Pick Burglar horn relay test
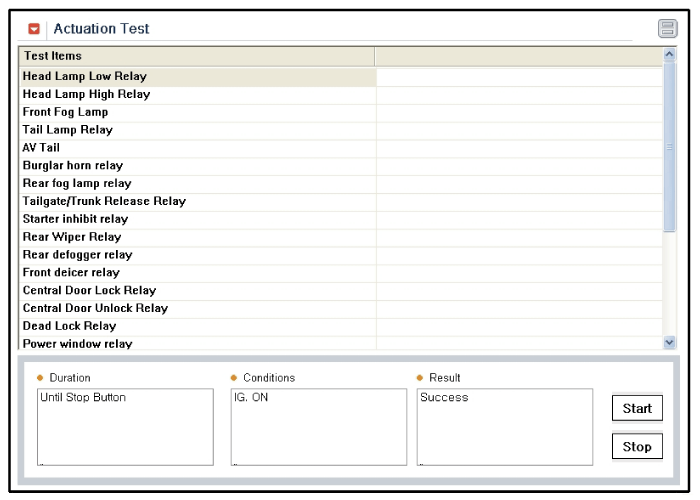This screenshot has width=700, height=500. (x=198, y=166)
